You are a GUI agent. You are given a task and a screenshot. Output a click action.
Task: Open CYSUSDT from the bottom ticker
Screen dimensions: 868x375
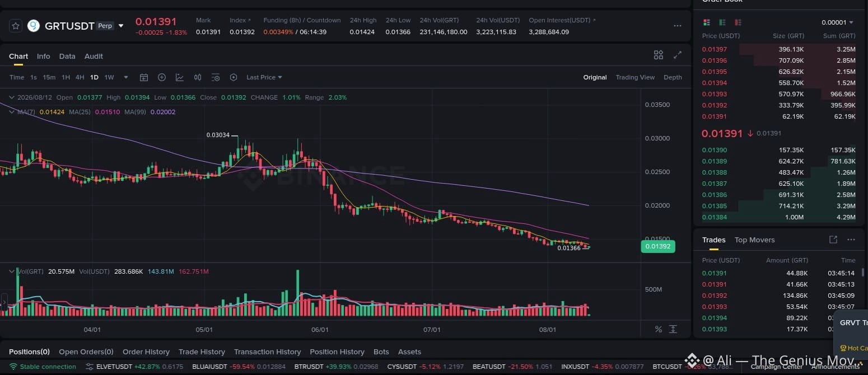click(425, 367)
